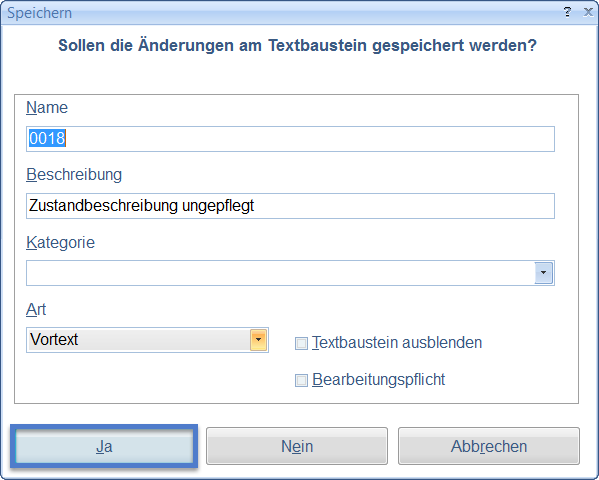
Task: Click the orange arrow of Art dropdown
Action: (x=258, y=339)
